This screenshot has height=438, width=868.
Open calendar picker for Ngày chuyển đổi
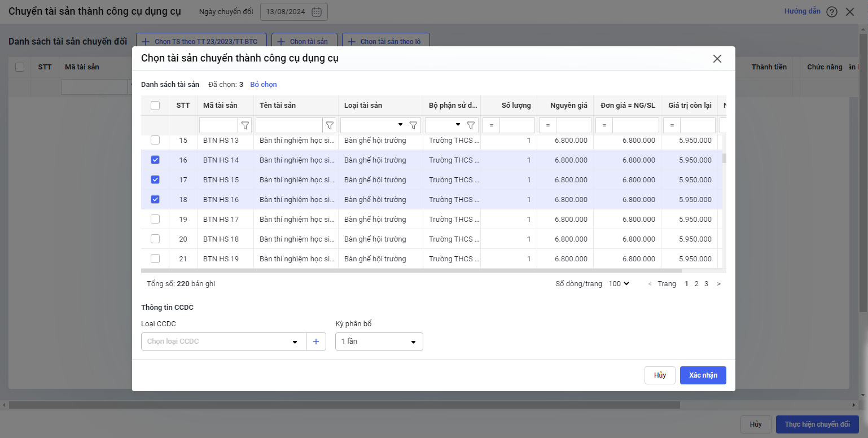317,12
